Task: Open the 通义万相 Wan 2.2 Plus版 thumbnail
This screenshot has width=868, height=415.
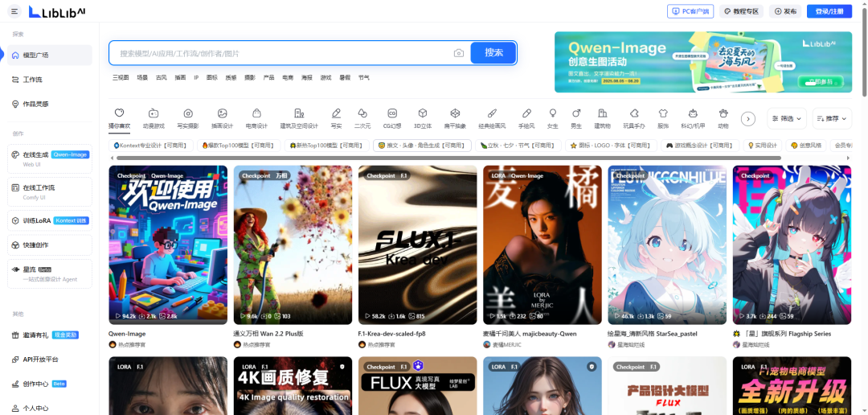Action: (293, 245)
